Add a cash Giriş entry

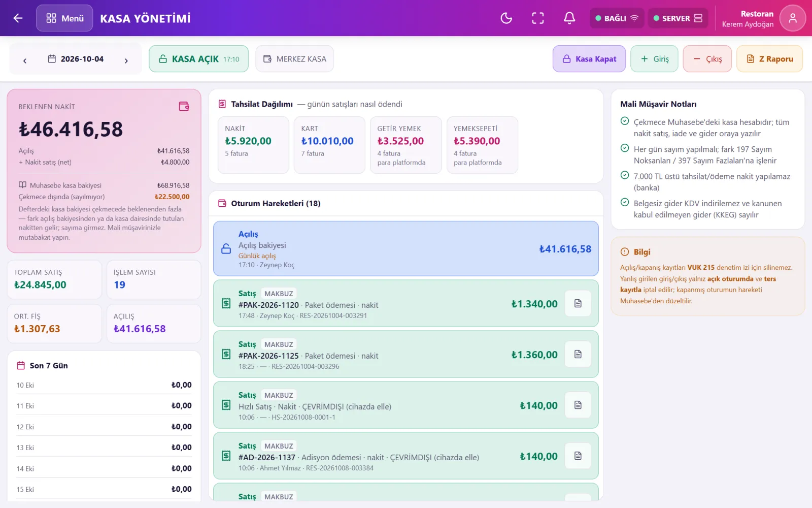[654, 59]
